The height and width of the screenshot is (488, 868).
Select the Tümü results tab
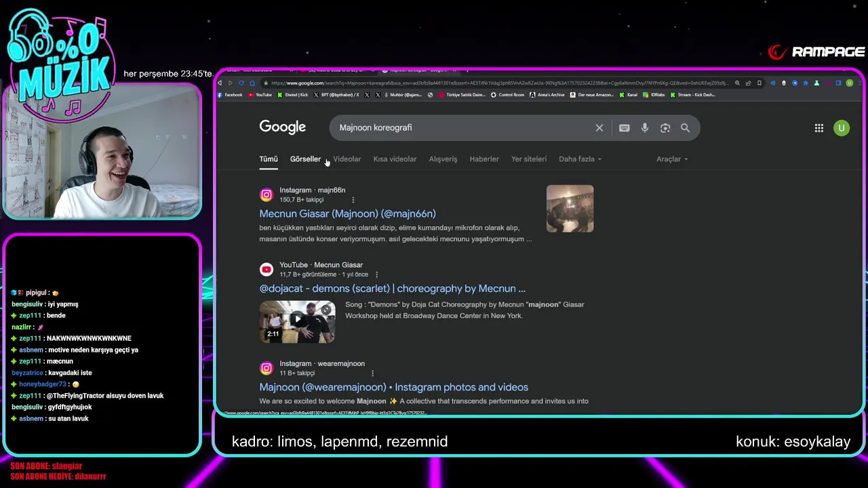(x=269, y=159)
